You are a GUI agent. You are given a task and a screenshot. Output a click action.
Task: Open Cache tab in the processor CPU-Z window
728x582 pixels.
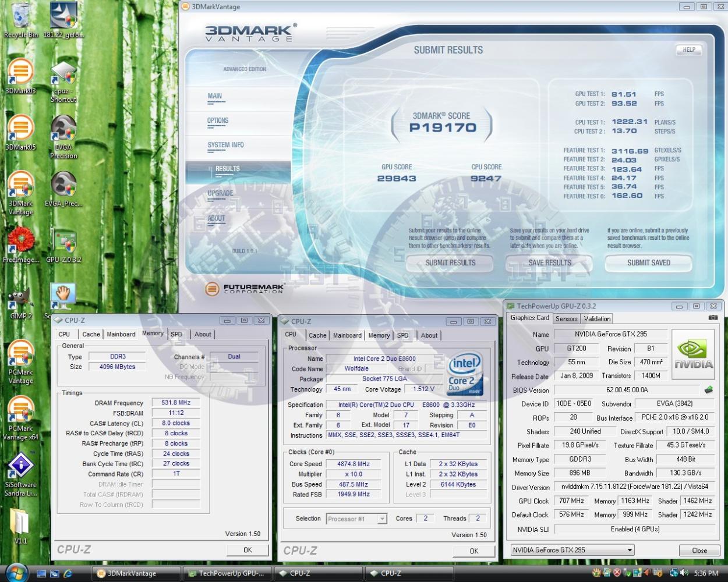click(317, 335)
